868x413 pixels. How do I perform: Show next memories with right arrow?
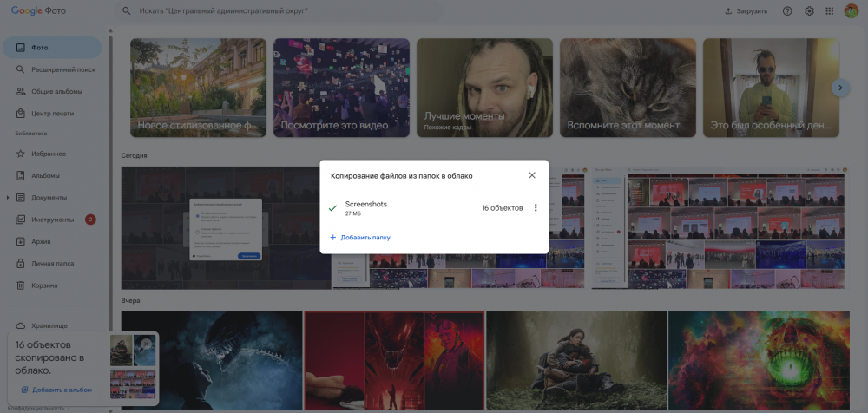click(x=840, y=88)
